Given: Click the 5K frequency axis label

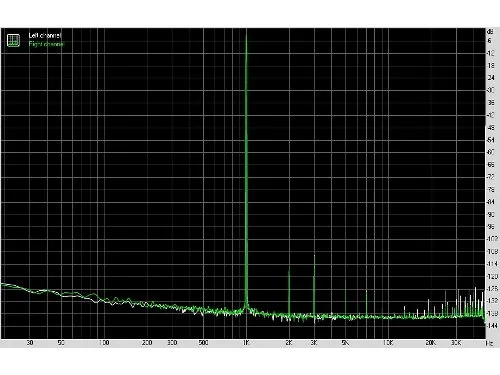Looking at the screenshot, I should pyautogui.click(x=345, y=343).
